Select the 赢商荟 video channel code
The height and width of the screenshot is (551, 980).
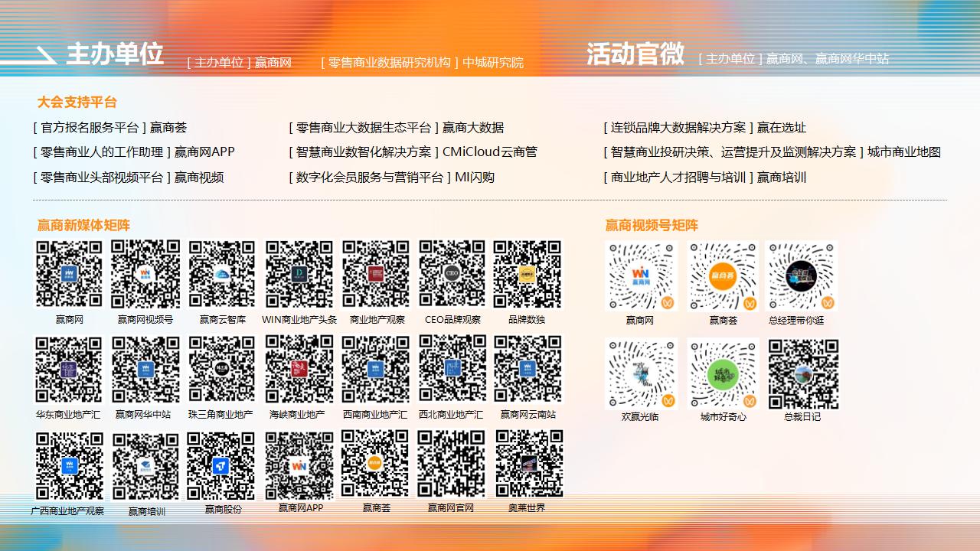pos(723,276)
